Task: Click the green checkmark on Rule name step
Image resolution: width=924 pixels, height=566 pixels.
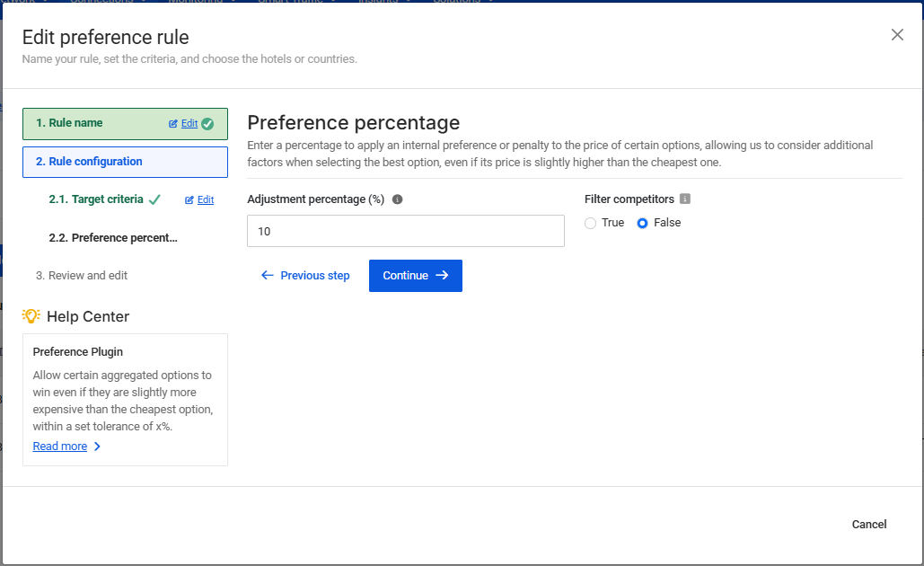Action: pos(207,123)
